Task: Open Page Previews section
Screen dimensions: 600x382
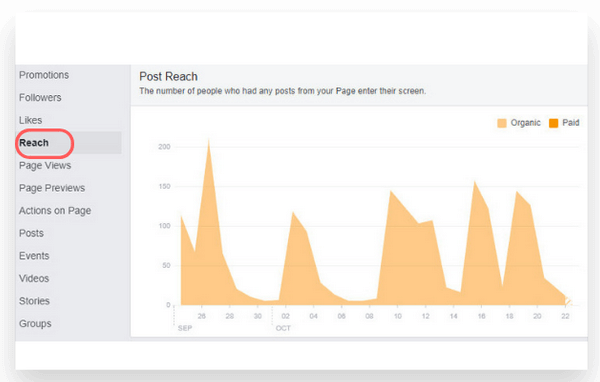Action: pos(52,188)
